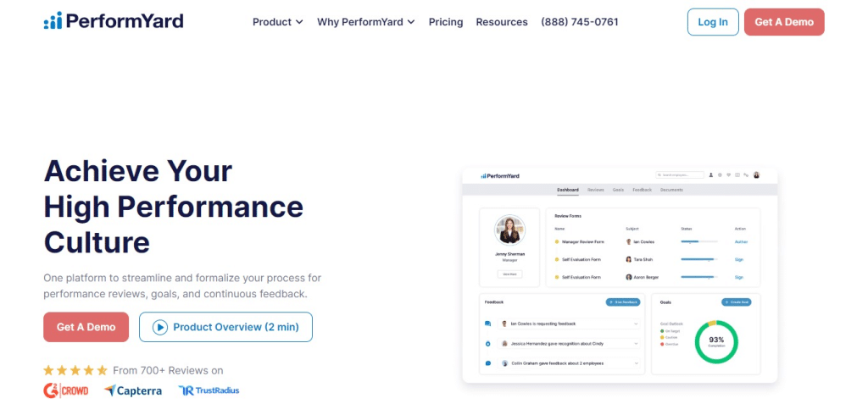Open the Resources menu item

[502, 22]
